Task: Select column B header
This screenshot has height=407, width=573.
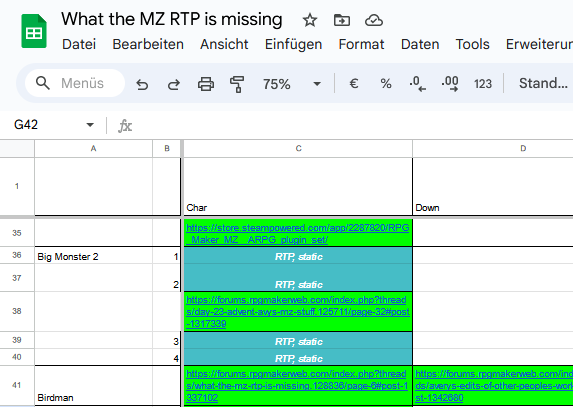Action: (167, 148)
